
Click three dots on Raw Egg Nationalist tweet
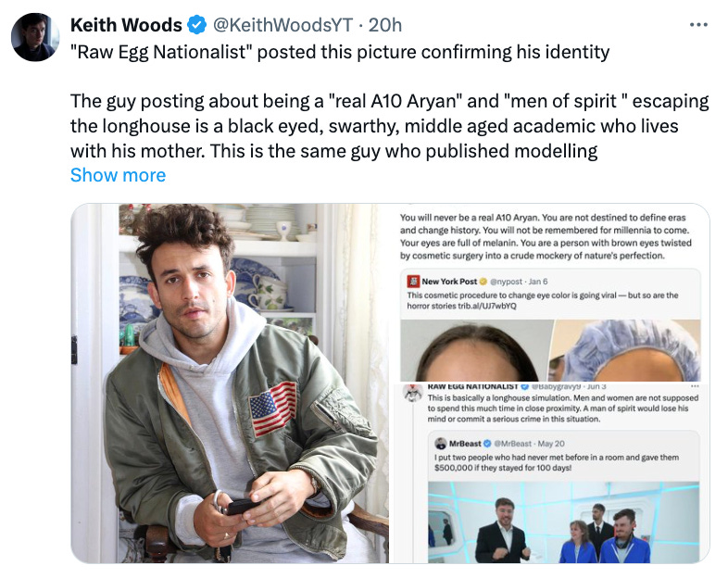pyautogui.click(x=695, y=386)
